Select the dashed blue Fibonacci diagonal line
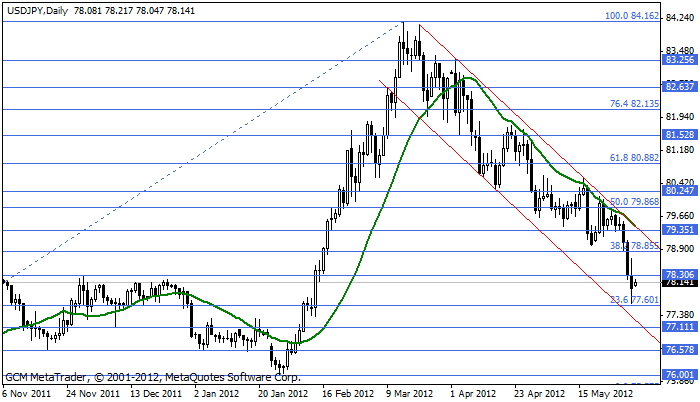The height and width of the screenshot is (402, 700). click(201, 152)
